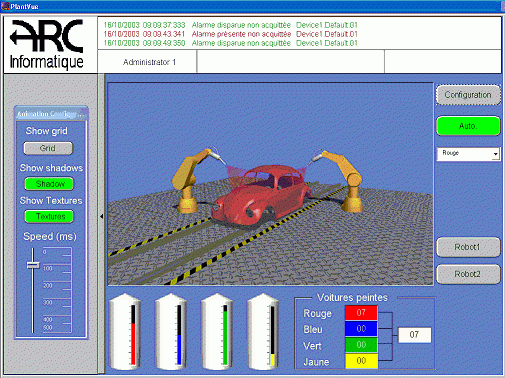The width and height of the screenshot is (505, 378).
Task: Click the 'Speed (ms)' label
Action: (50, 236)
